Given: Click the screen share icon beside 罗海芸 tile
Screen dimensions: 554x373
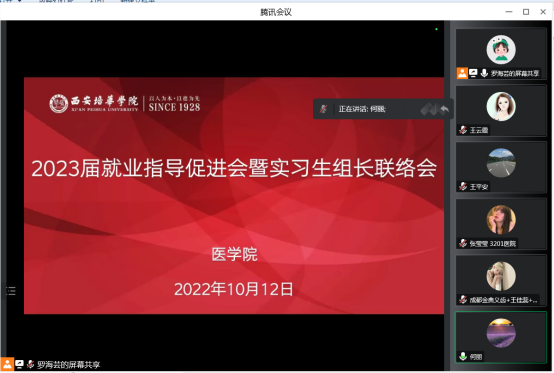Looking at the screenshot, I should point(473,73).
